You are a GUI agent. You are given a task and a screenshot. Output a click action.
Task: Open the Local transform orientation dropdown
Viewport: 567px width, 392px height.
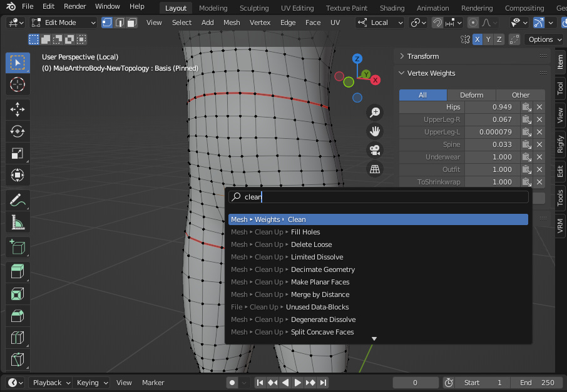tap(380, 23)
